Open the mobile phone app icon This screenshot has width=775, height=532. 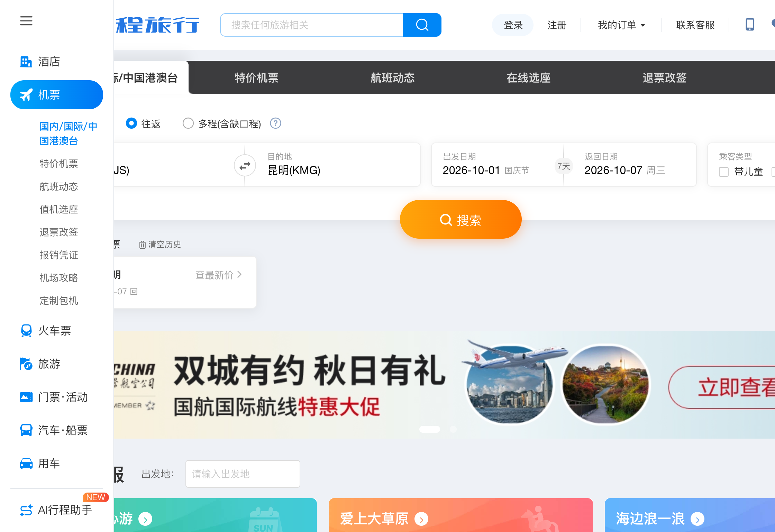(750, 25)
